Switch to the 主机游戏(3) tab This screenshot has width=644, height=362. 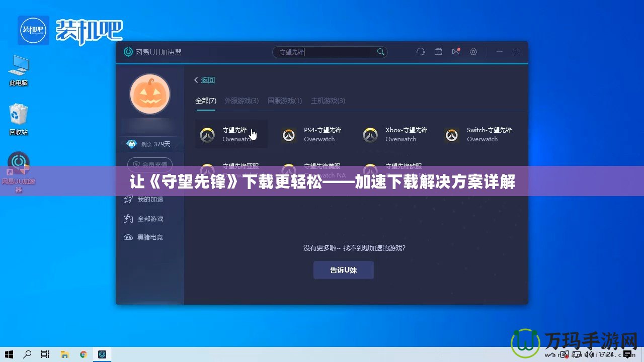click(328, 101)
